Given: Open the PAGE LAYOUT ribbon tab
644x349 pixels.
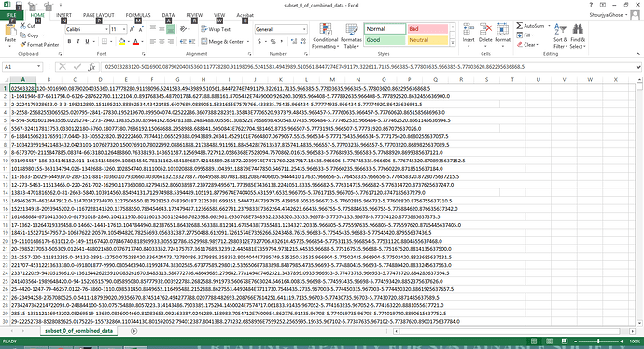Looking at the screenshot, I should [99, 15].
